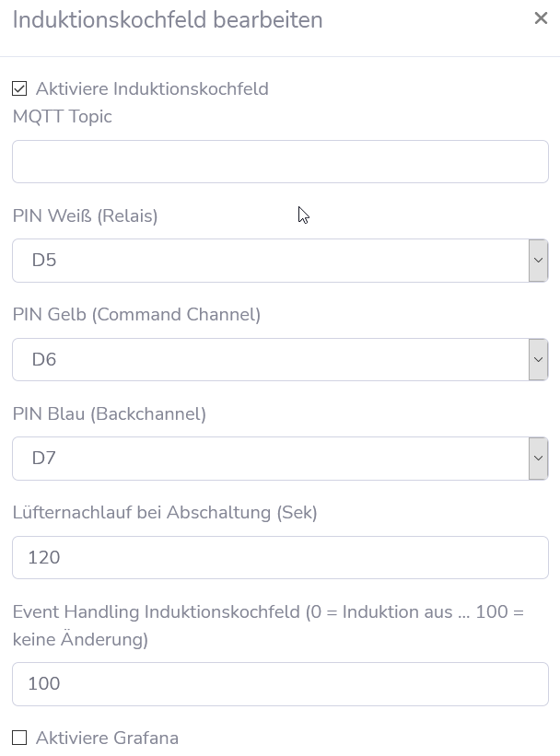Click the PIN Gelb (Command Channel) label

(137, 315)
